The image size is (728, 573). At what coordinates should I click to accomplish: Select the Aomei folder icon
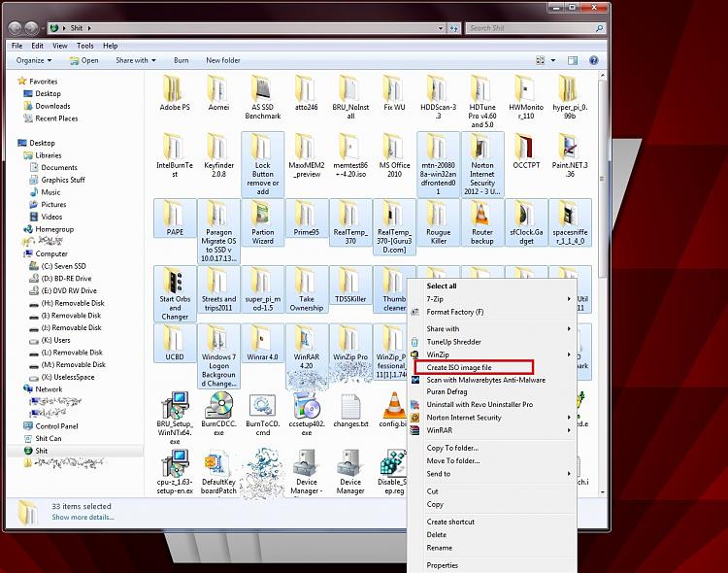218,88
